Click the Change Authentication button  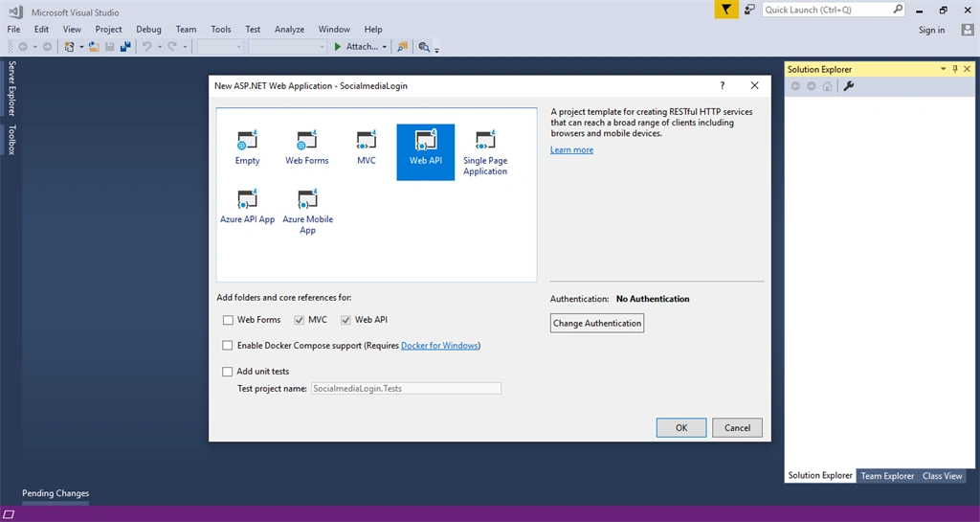(x=597, y=323)
